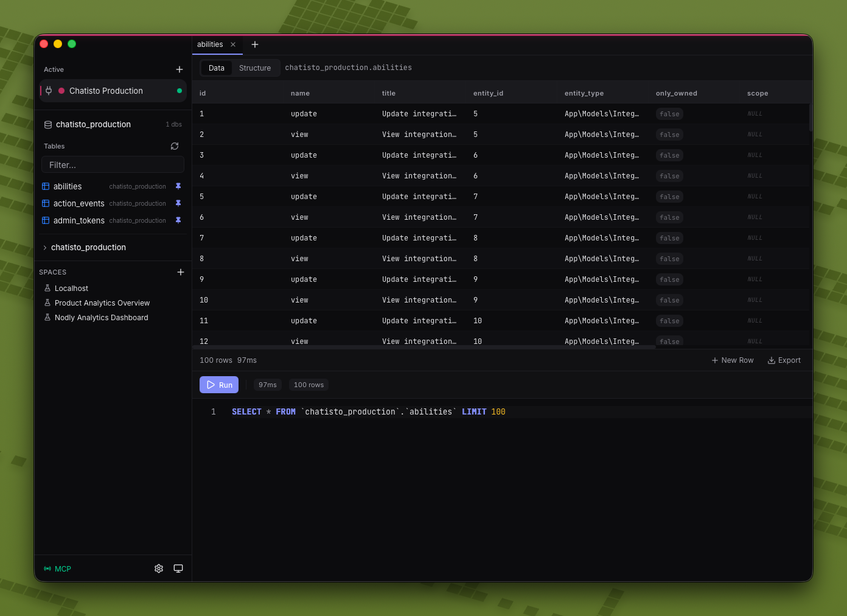Sort by the title column header
The width and height of the screenshot is (847, 616).
coord(389,93)
